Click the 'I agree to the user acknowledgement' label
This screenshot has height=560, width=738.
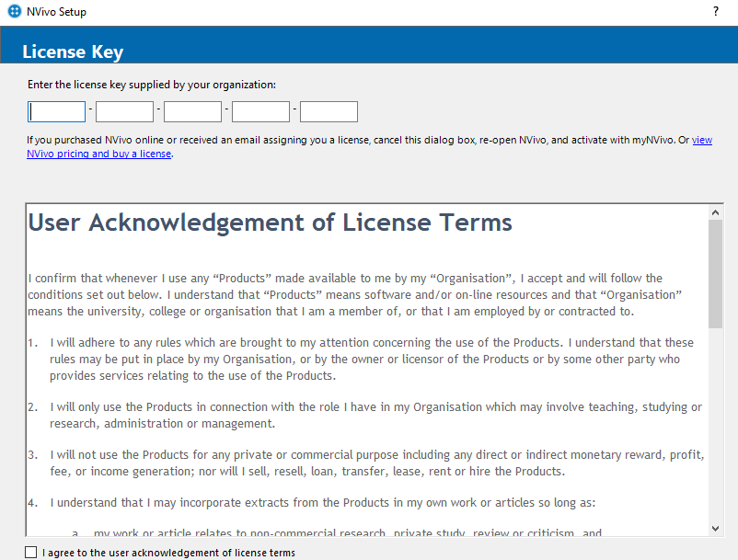(168, 553)
